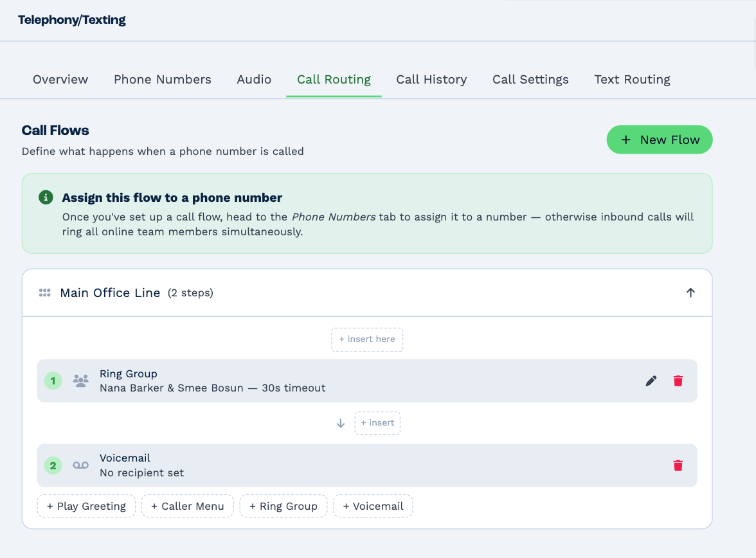Click the Call Flows heading
Image resolution: width=756 pixels, height=558 pixels.
55,130
